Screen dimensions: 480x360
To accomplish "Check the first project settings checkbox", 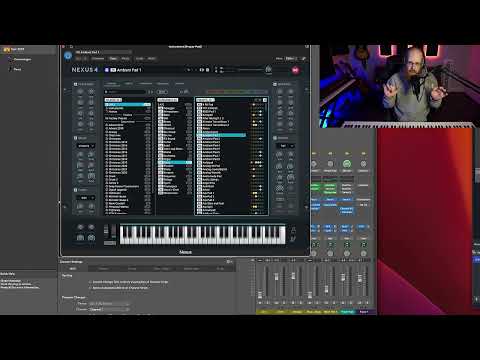I will click(90, 282).
